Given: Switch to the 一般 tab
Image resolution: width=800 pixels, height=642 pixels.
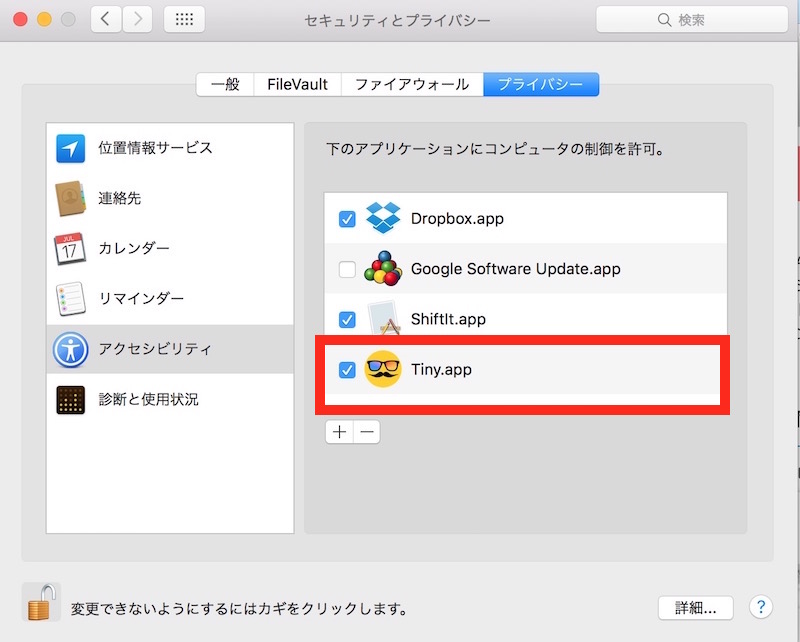Looking at the screenshot, I should coord(226,84).
